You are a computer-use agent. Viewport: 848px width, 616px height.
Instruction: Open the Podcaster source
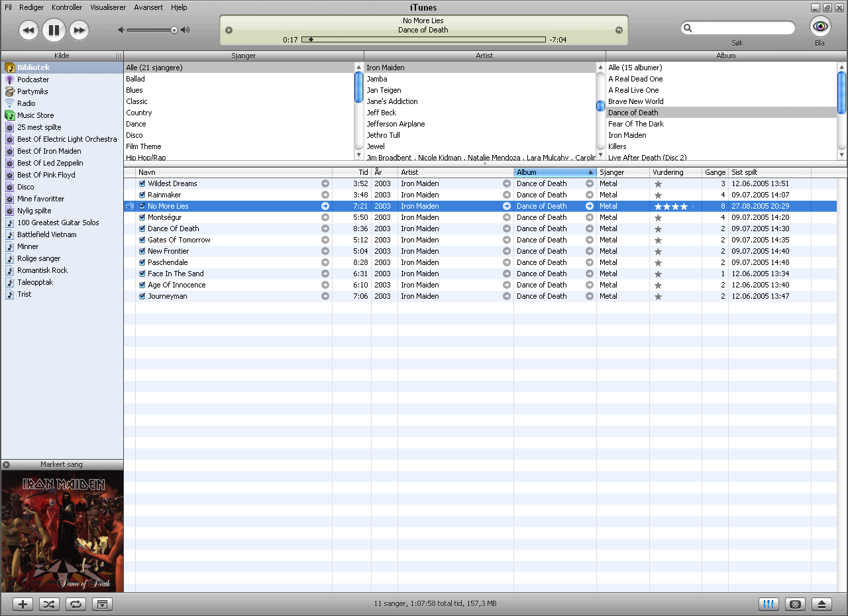click(x=33, y=79)
